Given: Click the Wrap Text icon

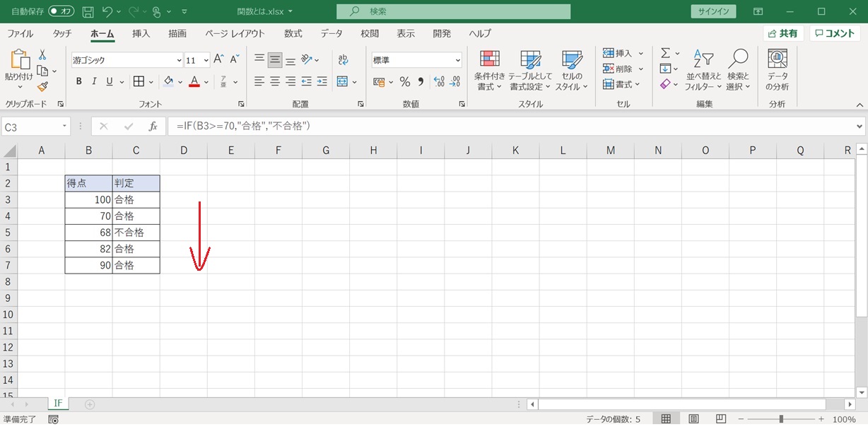Looking at the screenshot, I should [x=343, y=60].
